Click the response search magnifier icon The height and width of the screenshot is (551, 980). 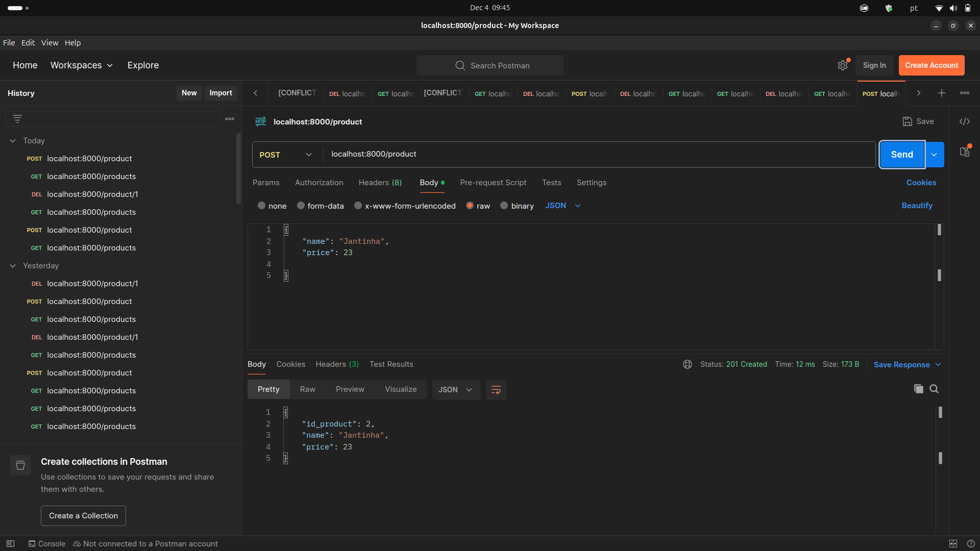934,389
